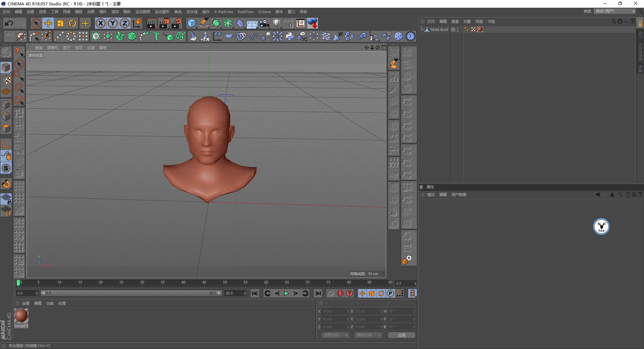Open the 摄像机 viewport menu
Viewport: 644px width, 349px height.
click(53, 48)
